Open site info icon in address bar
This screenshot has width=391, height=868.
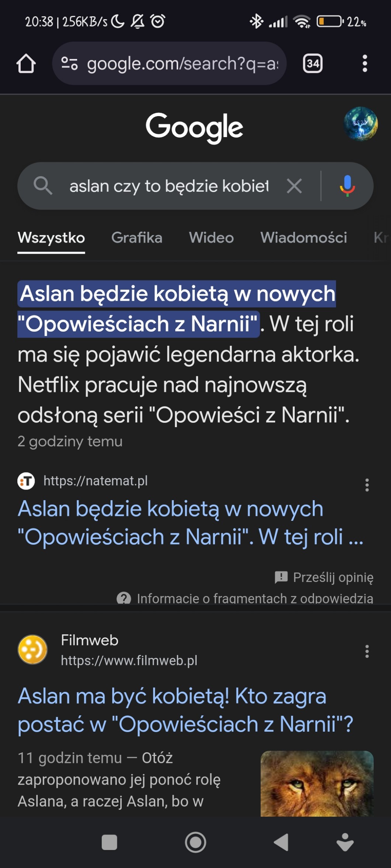[x=69, y=63]
